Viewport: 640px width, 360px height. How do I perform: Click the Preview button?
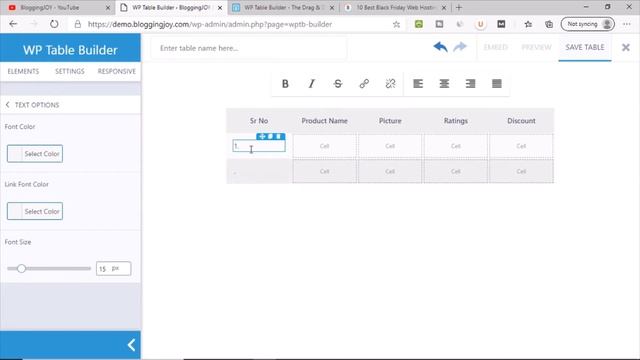536,47
